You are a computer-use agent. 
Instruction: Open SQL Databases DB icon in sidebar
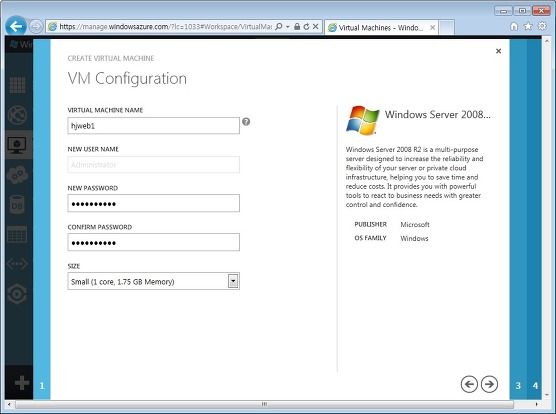[x=17, y=205]
